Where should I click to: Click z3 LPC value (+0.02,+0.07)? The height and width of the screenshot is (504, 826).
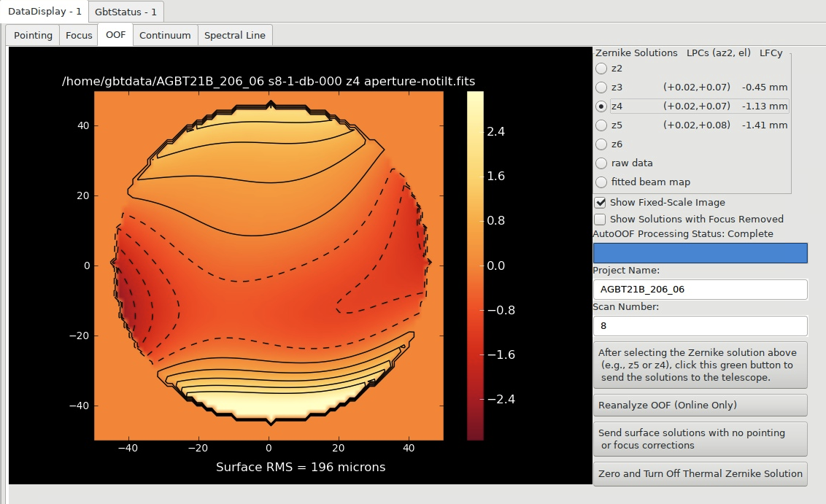tap(696, 88)
